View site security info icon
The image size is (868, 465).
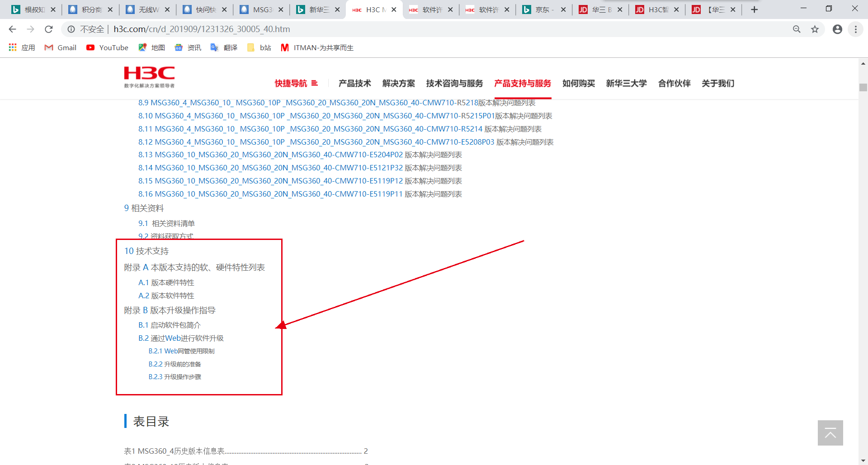71,29
